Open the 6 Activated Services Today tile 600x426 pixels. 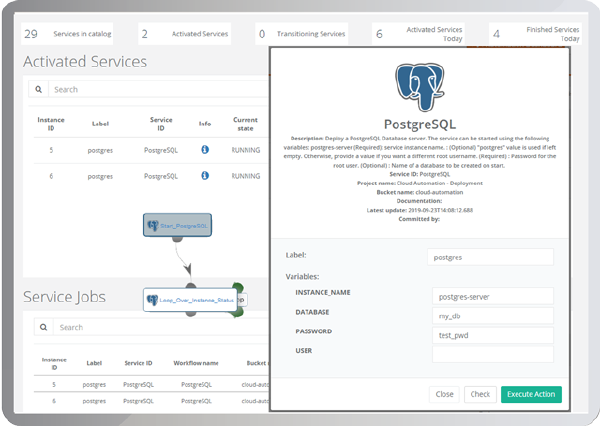click(x=418, y=34)
